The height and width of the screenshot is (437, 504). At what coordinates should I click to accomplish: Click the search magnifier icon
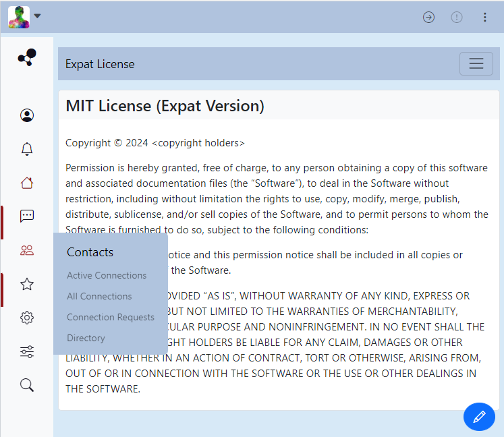27,385
